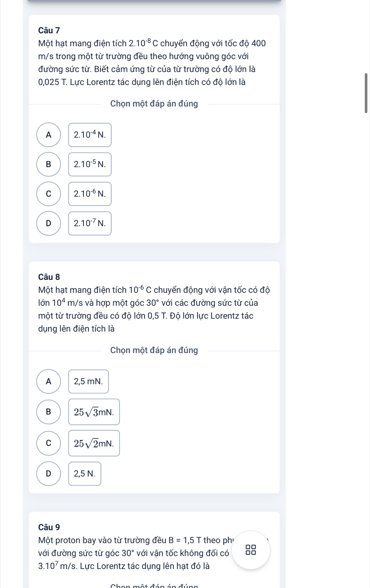Select option B for Câu 8
Viewport: 370px width, 588px height.
pyautogui.click(x=49, y=412)
